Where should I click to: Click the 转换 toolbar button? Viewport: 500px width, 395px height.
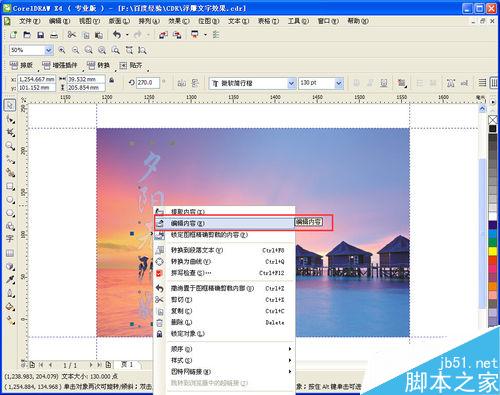[99, 65]
